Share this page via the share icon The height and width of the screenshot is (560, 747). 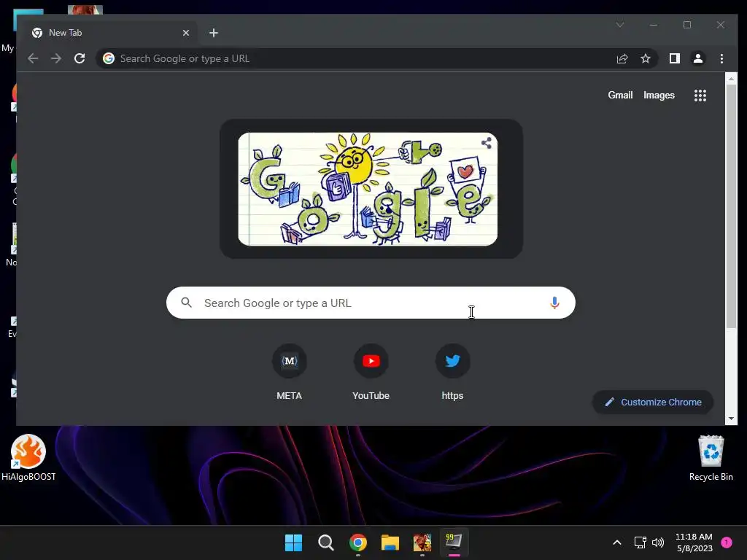click(x=622, y=58)
